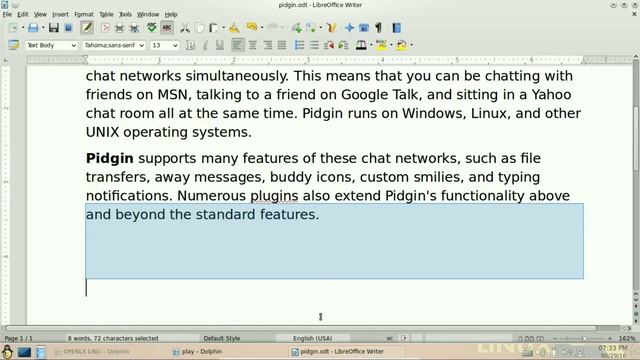Open the Undo history dropdown arrow
Image resolution: width=640 pixels, height=360 pixels.
(262, 28)
